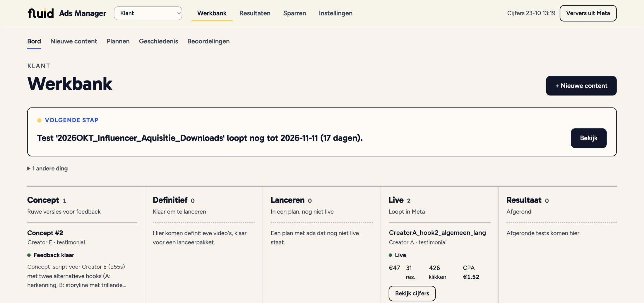
Task: Click the 'Creator E · testimonial' subtitle
Action: pyautogui.click(x=56, y=242)
